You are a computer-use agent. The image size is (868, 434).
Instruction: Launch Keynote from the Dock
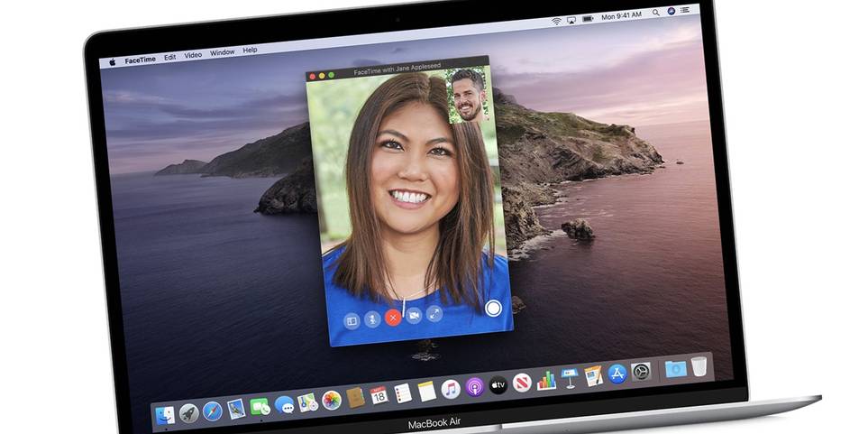tap(570, 378)
